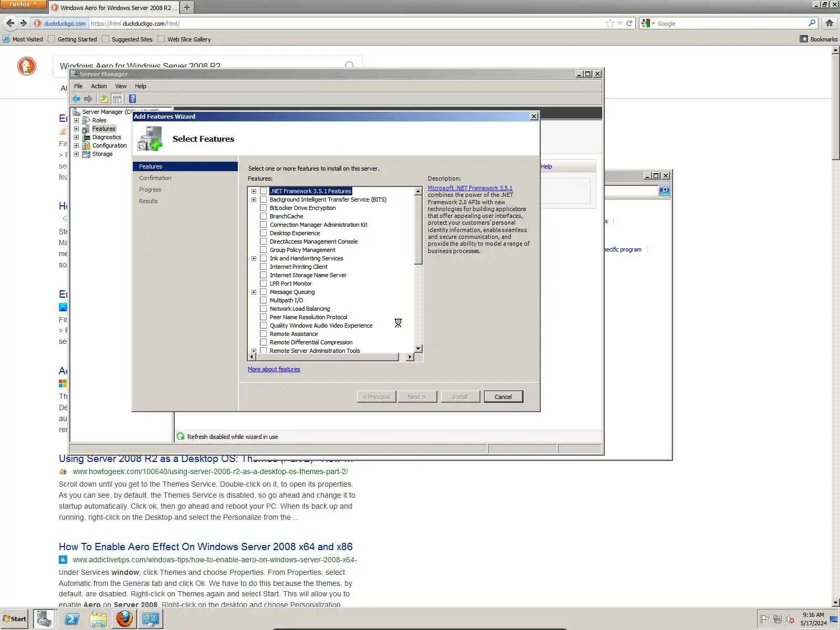This screenshot has height=630, width=840.
Task: Open the View menu in Server Manager
Action: coord(121,86)
